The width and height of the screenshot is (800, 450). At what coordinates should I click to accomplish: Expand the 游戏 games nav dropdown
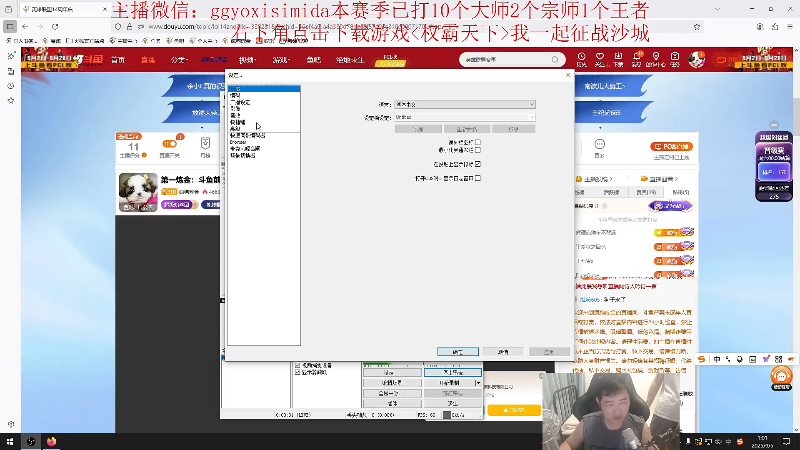point(281,60)
